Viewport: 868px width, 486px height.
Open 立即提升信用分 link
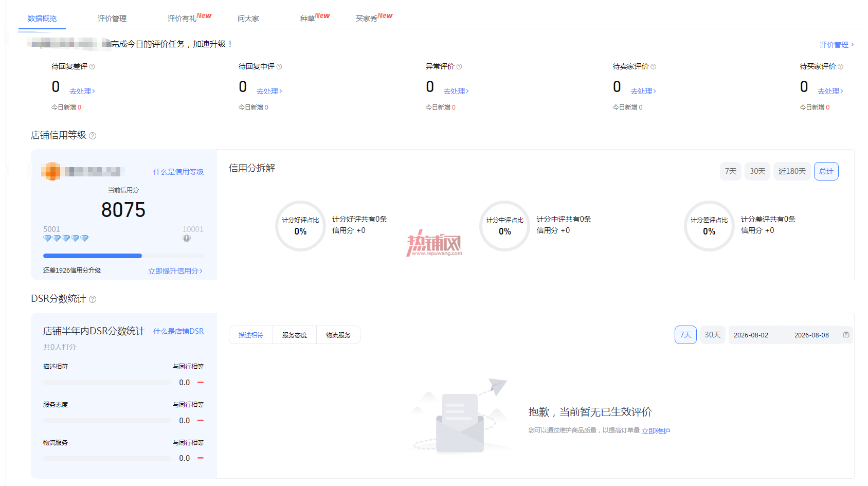pyautogui.click(x=175, y=271)
